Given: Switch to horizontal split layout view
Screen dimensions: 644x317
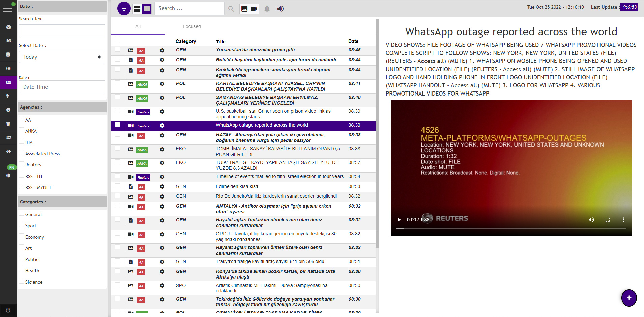Looking at the screenshot, I should tap(137, 9).
